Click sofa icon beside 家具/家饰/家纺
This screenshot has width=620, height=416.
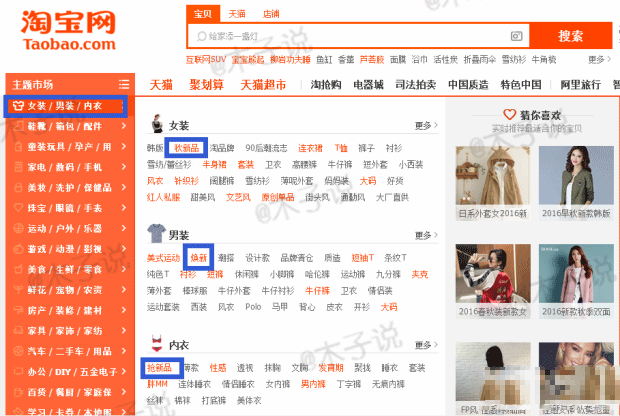coord(18,331)
